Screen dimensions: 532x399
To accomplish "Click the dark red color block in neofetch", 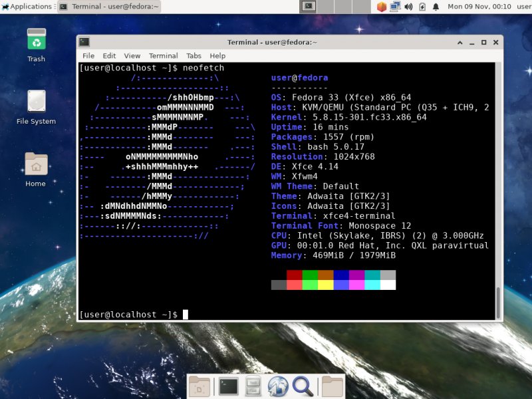I will click(x=295, y=275).
